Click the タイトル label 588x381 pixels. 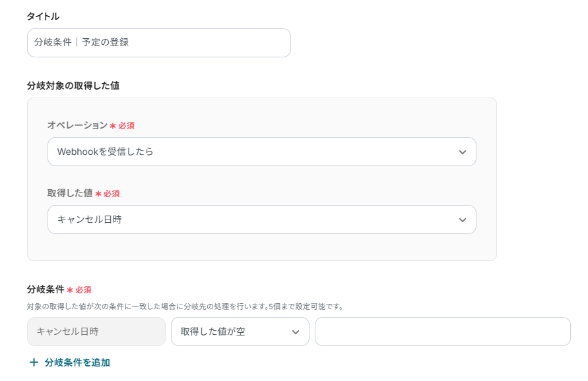[43, 16]
